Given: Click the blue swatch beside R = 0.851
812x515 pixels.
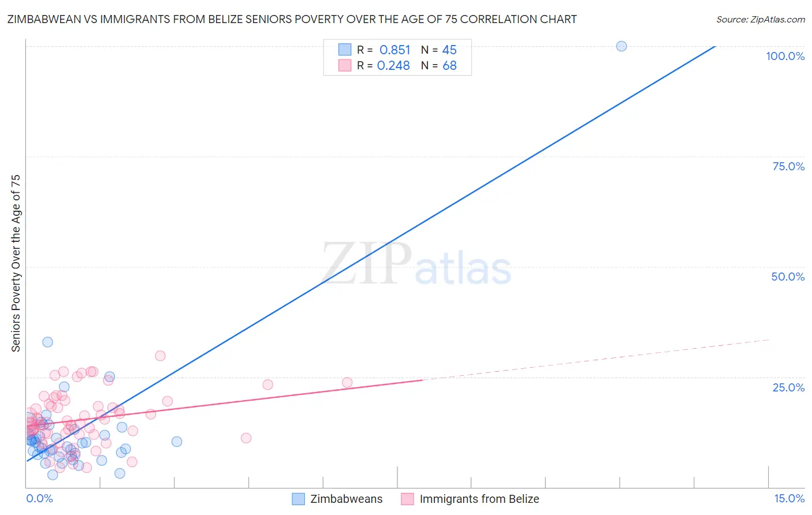Looking at the screenshot, I should point(345,50).
